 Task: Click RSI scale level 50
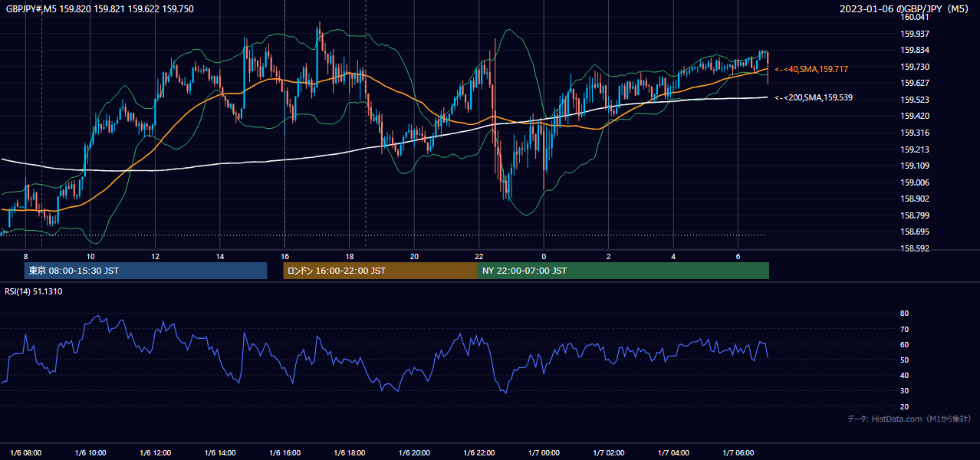pos(904,360)
